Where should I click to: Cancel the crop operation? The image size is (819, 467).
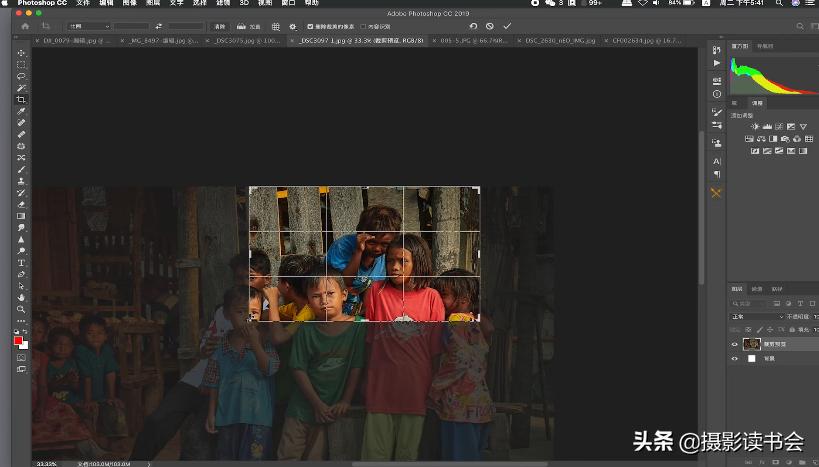pos(489,26)
